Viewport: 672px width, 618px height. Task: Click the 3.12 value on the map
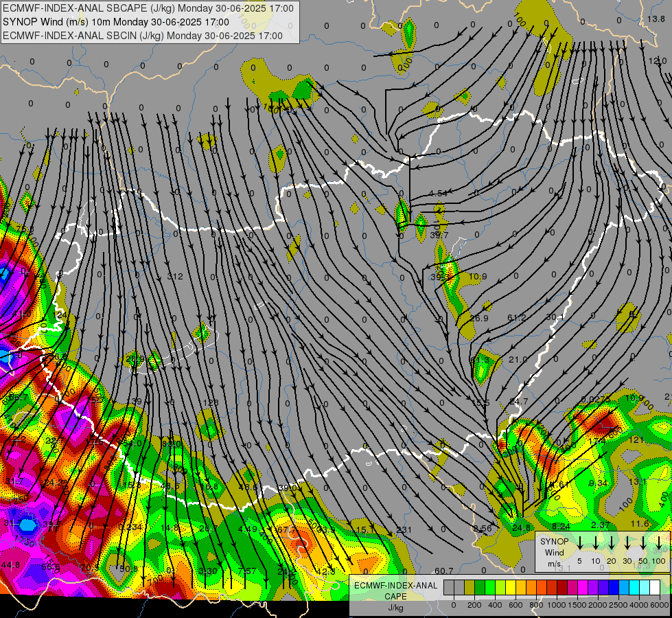click(x=175, y=277)
